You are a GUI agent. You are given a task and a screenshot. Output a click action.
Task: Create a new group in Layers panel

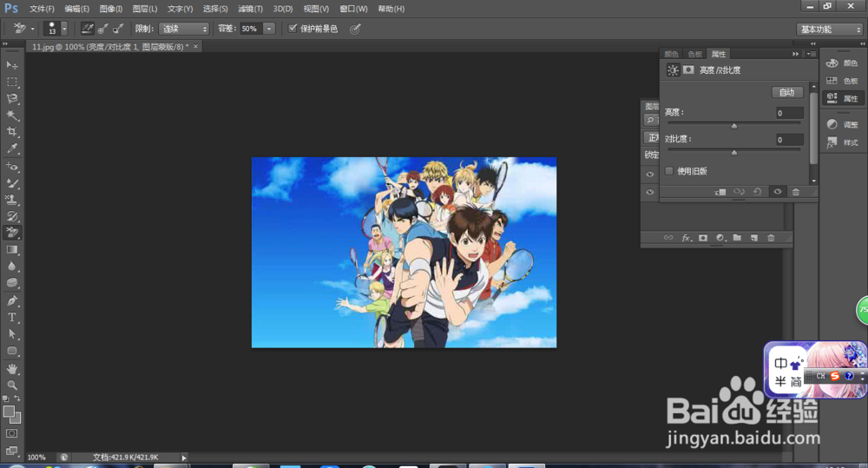pos(737,238)
